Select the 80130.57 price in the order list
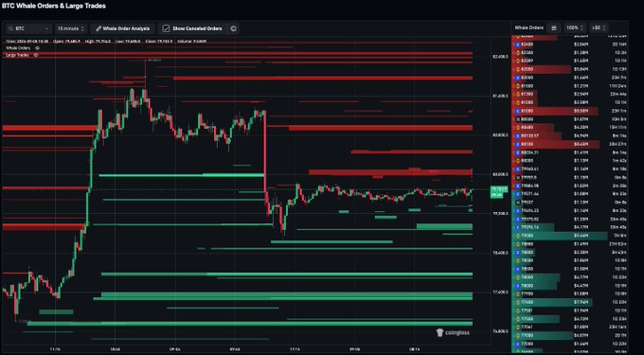The image size is (644, 355). pyautogui.click(x=529, y=135)
